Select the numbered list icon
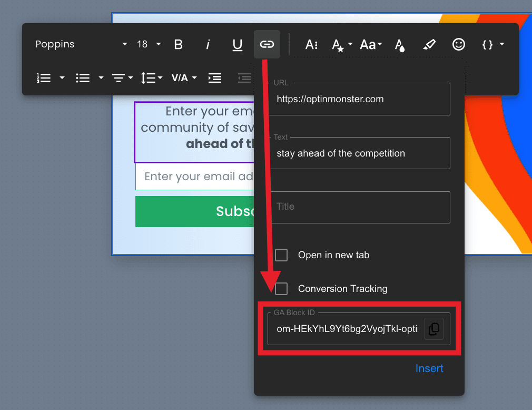Image resolution: width=532 pixels, height=410 pixels. [44, 77]
